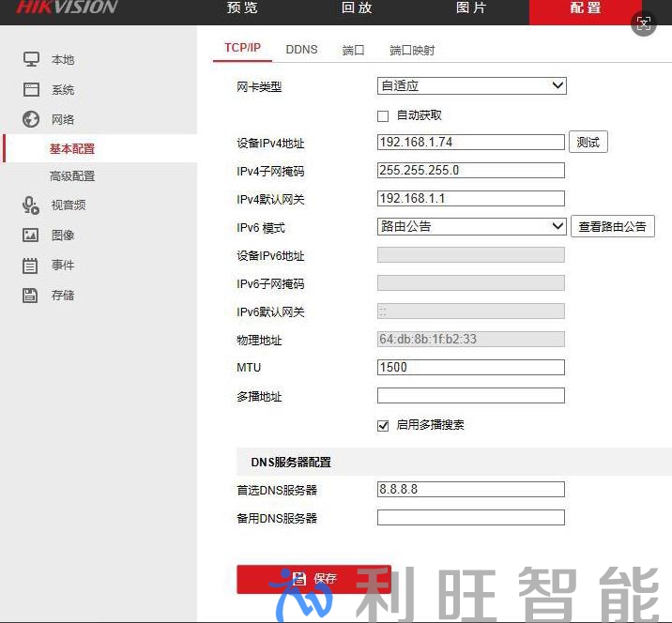Open the IPv6 模式 dropdown

(471, 227)
